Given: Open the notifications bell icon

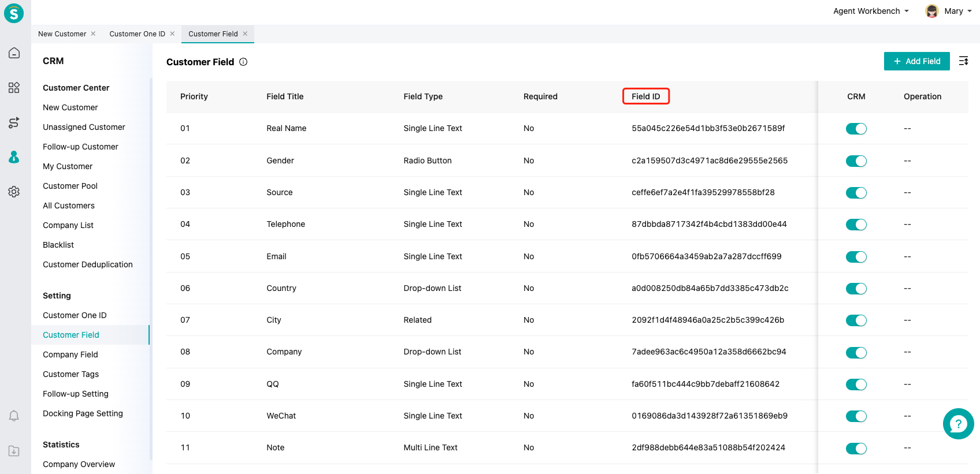Looking at the screenshot, I should 14,416.
